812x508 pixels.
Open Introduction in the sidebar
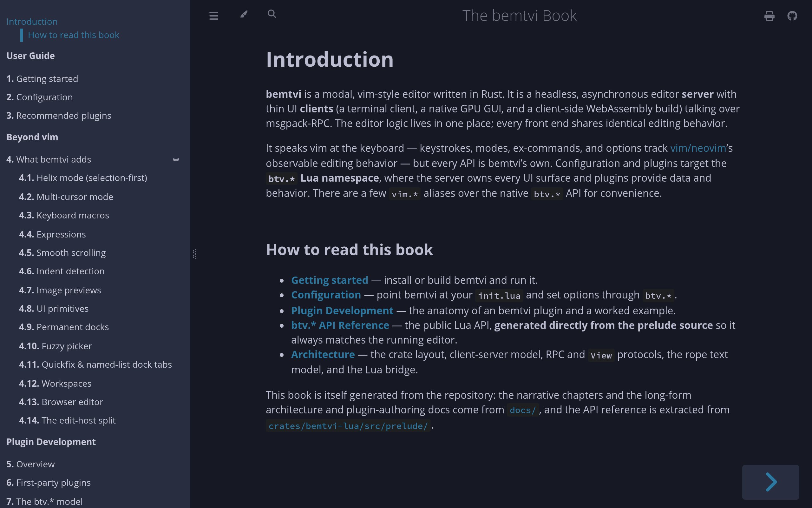pos(32,22)
